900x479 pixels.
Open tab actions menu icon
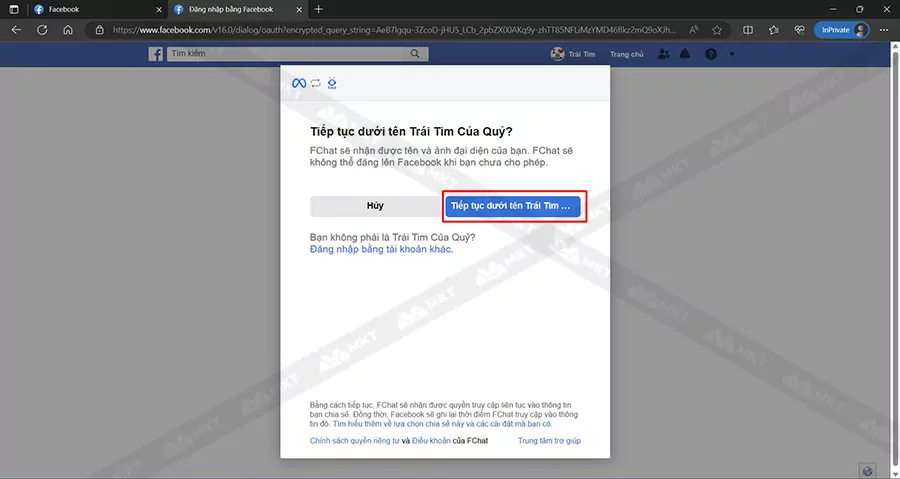pos(14,9)
